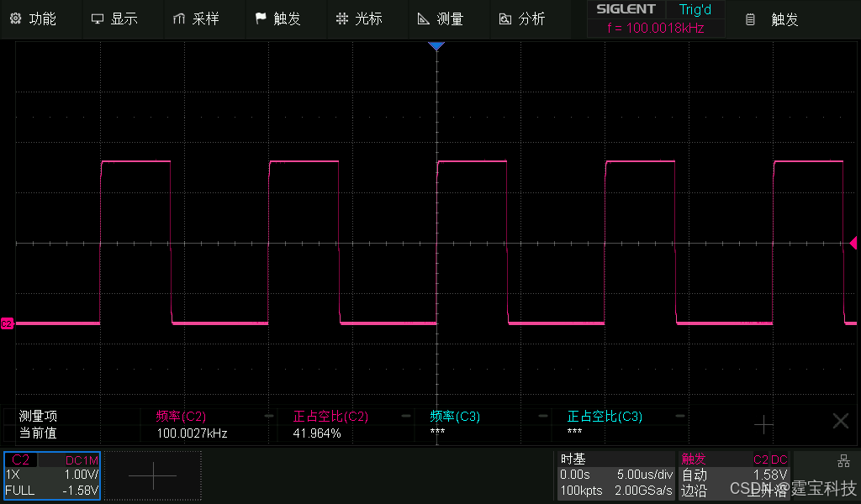Open the 功能 (Utility) menu
Screen dimensions: 861x504
pos(40,18)
